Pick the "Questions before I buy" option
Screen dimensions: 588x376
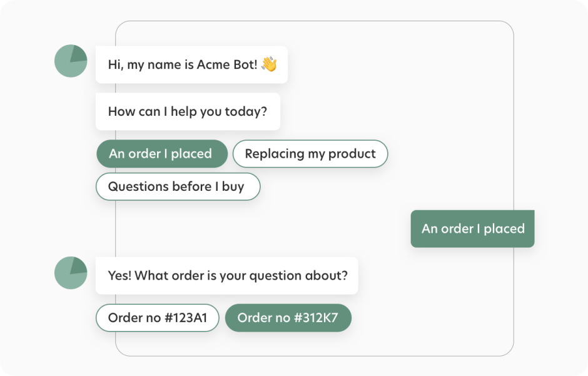pyautogui.click(x=177, y=186)
